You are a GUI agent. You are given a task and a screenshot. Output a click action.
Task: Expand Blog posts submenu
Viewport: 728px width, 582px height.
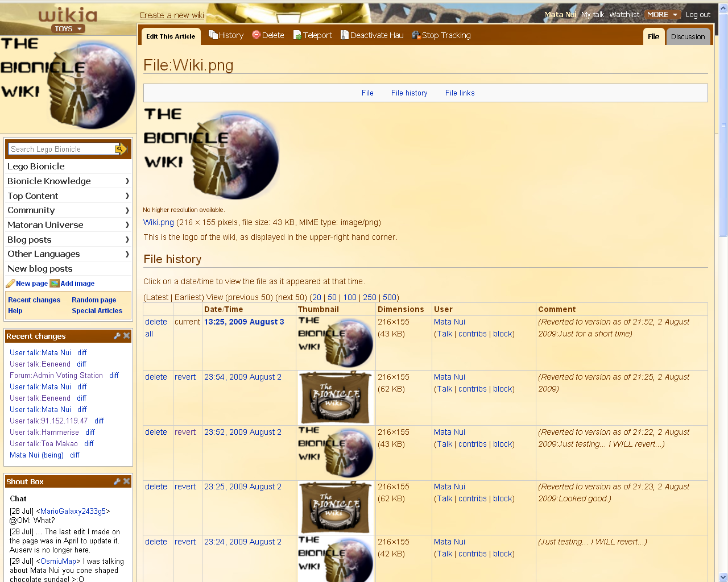pyautogui.click(x=127, y=240)
